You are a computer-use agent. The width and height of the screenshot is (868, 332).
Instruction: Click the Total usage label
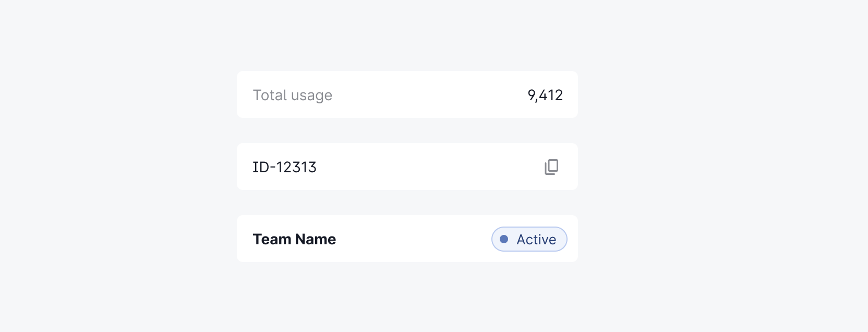(292, 95)
